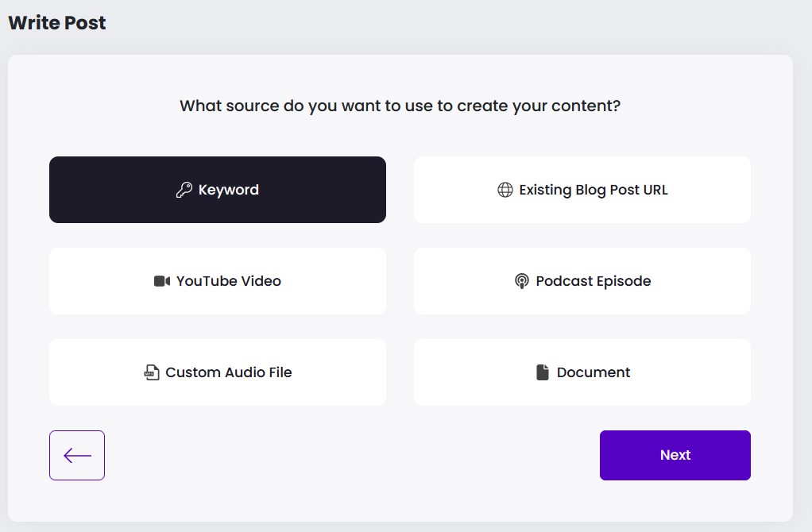Click the MP3 file icon beside Custom Audio File

coord(151,372)
